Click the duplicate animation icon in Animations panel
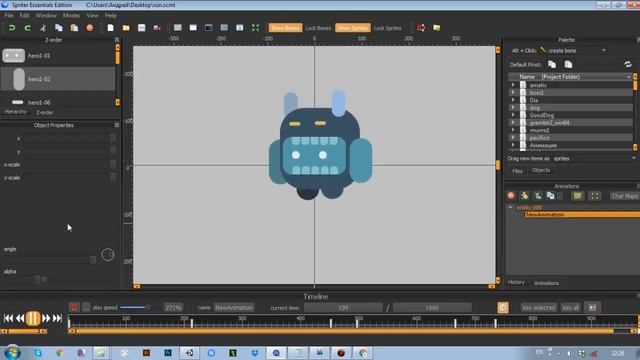The image size is (640, 360). 551,196
